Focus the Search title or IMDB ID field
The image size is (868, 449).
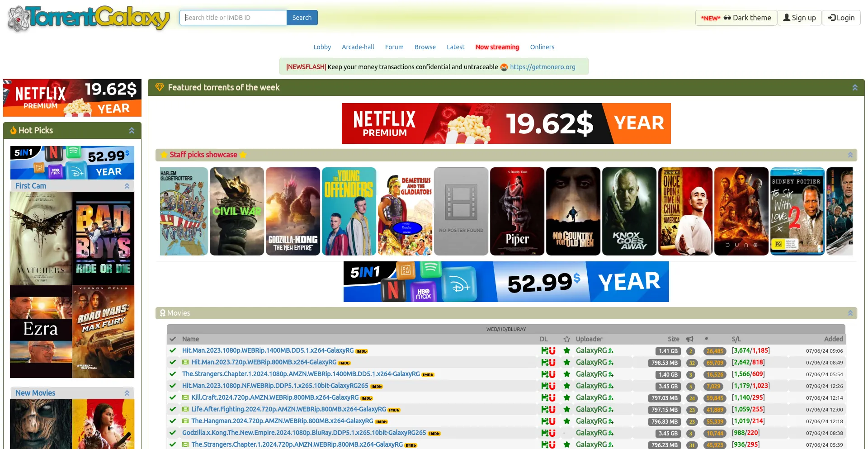[233, 18]
